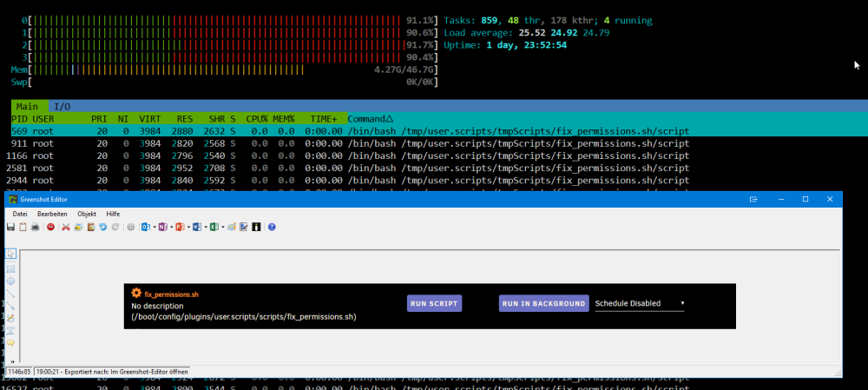Screen dimensions: 868x390
Task: Click the red delete/remove icon
Action: click(x=50, y=227)
